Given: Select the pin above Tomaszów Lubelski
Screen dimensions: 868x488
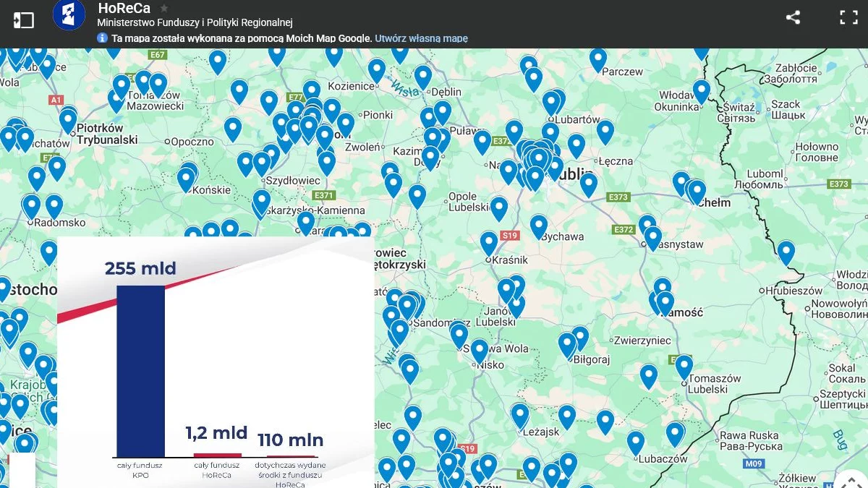Looking at the screenshot, I should (x=684, y=366).
